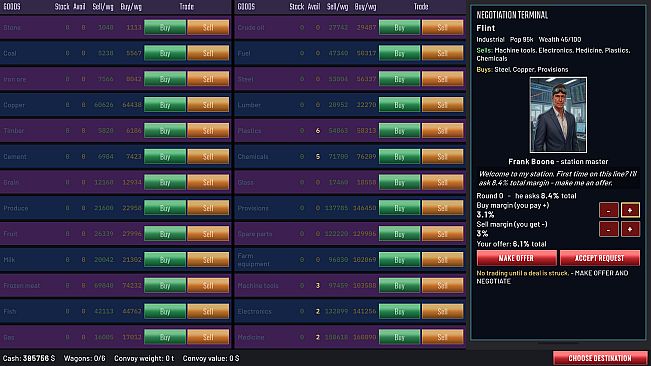Viewport: 651px width, 366px height.
Task: Sell Plastics
Action: (443, 131)
